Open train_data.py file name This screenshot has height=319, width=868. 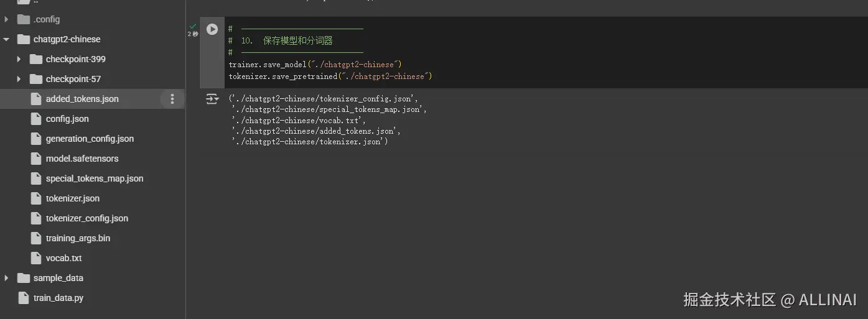pos(58,298)
